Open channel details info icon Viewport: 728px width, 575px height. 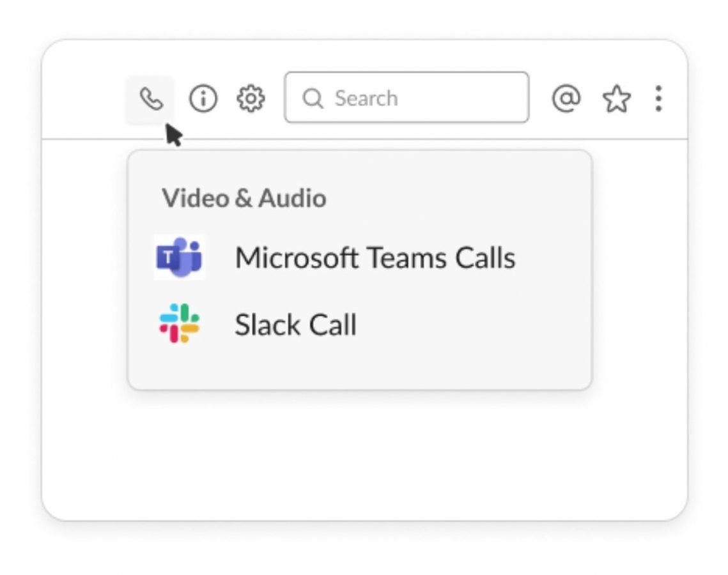pos(203,98)
